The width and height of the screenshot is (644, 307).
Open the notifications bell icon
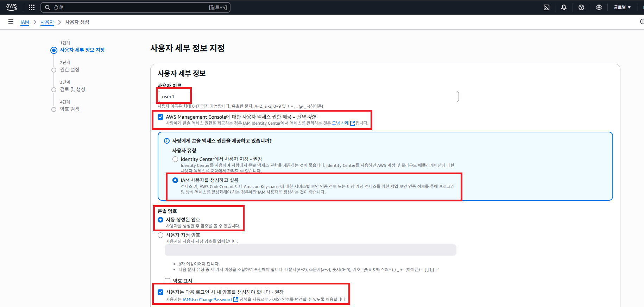pos(564,7)
